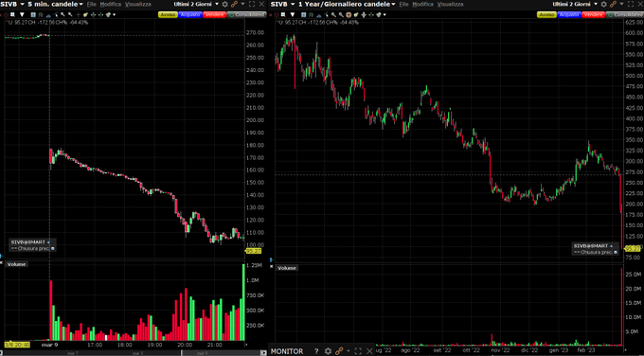Click the filter funnel icon in the 1 Year chart toolbar
The width and height of the screenshot is (644, 356).
tap(293, 15)
